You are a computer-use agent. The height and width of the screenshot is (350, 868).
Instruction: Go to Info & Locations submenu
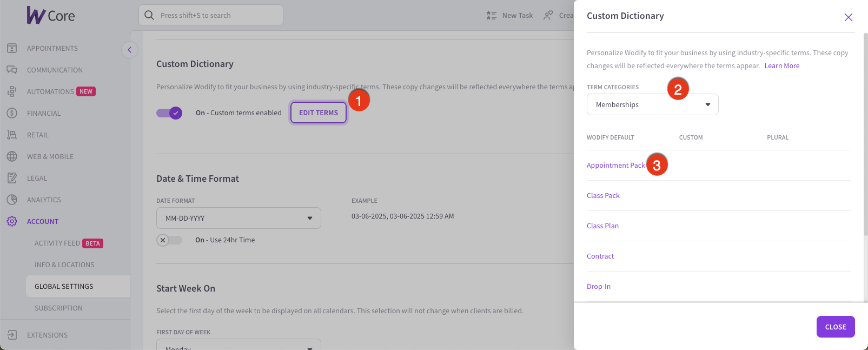click(x=64, y=265)
